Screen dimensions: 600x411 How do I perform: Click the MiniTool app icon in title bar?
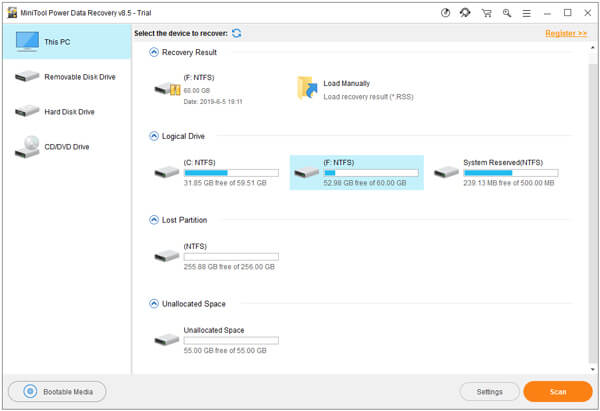[x=12, y=13]
